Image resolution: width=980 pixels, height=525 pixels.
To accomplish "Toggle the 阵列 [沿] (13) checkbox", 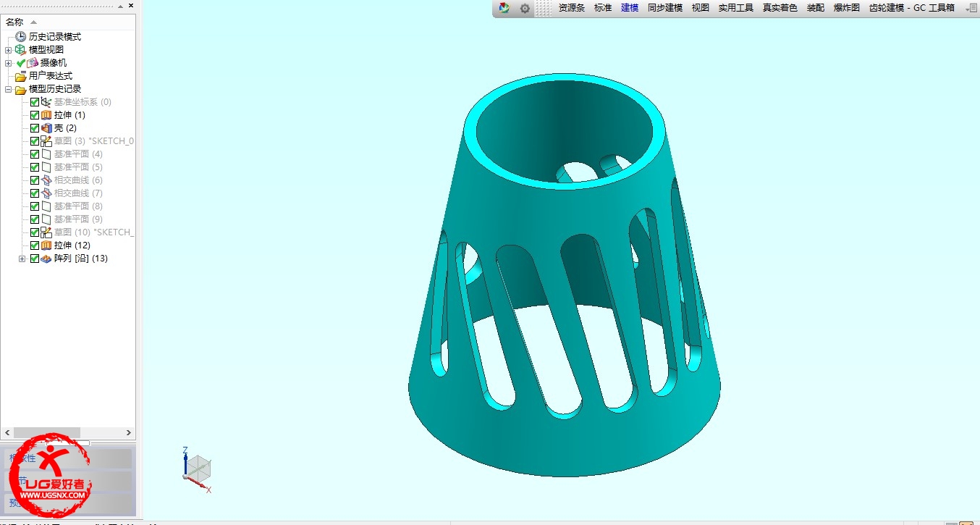I will [35, 259].
